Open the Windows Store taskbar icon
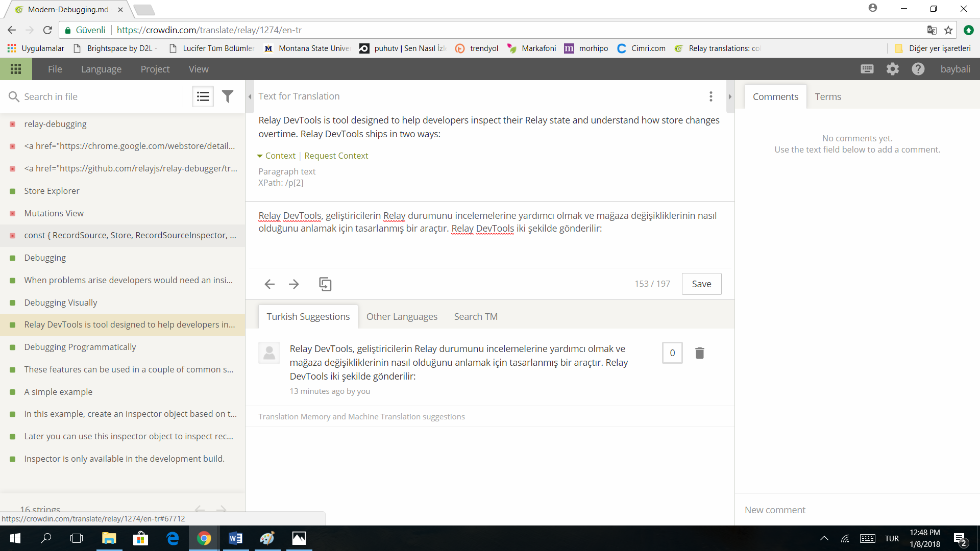 pos(140,538)
